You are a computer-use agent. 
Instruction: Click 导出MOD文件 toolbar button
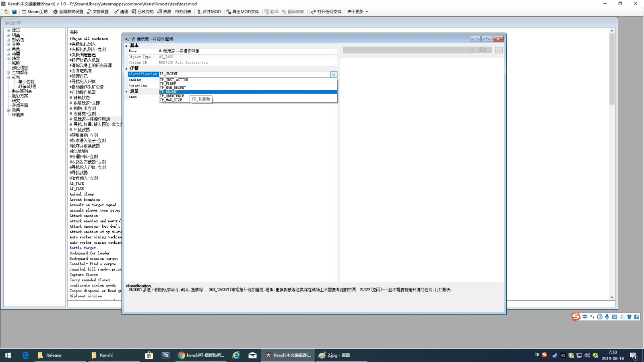tap(243, 12)
